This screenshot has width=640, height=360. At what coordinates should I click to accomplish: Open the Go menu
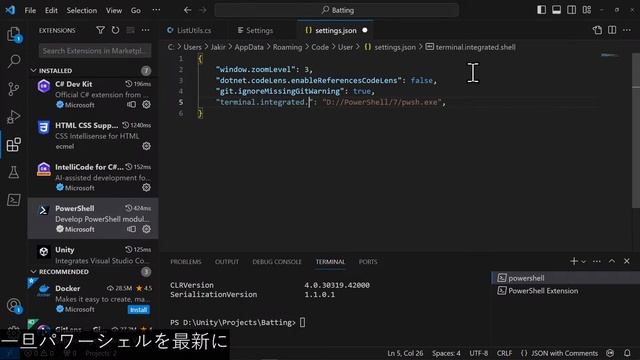point(136,10)
